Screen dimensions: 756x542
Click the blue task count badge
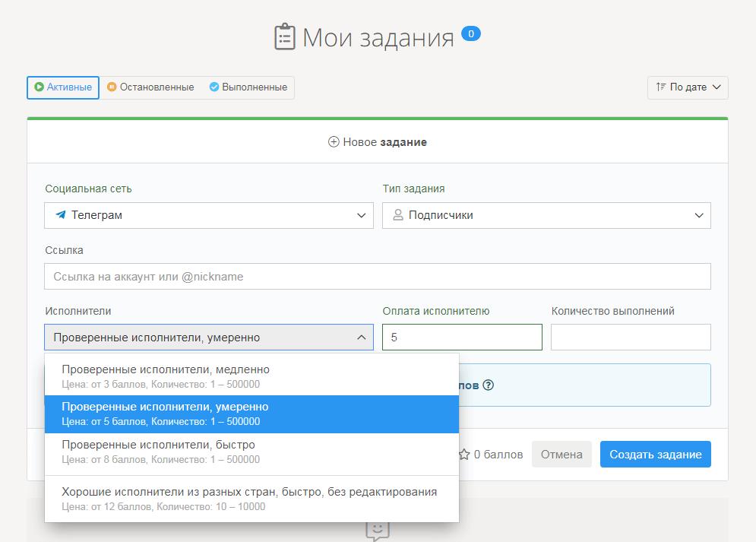click(471, 33)
